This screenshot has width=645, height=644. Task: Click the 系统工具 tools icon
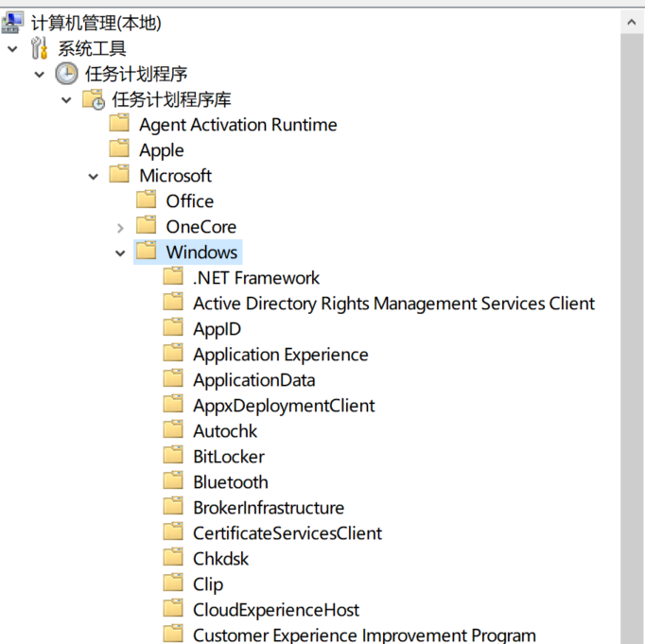pos(40,48)
